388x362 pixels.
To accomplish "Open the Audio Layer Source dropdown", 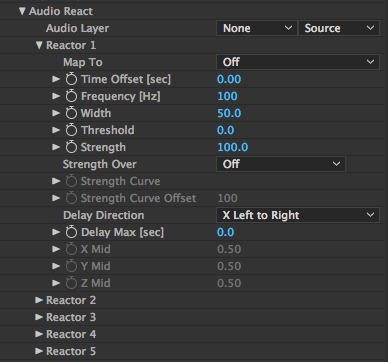I will tap(339, 28).
